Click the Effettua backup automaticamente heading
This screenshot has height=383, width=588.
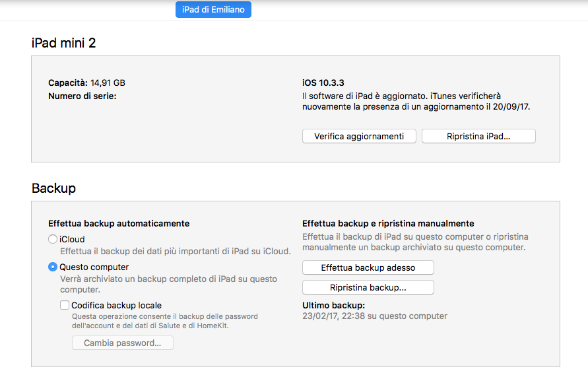[119, 224]
